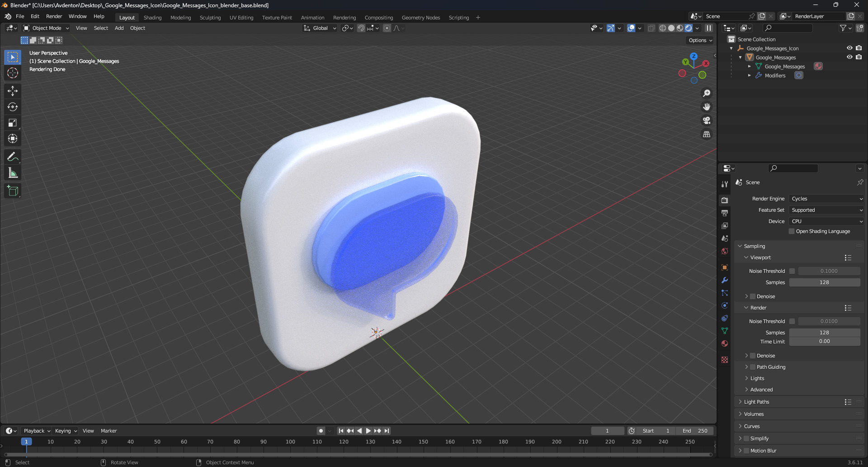Click the Options button in viewport
Screen dimensions: 868x467
pos(700,40)
